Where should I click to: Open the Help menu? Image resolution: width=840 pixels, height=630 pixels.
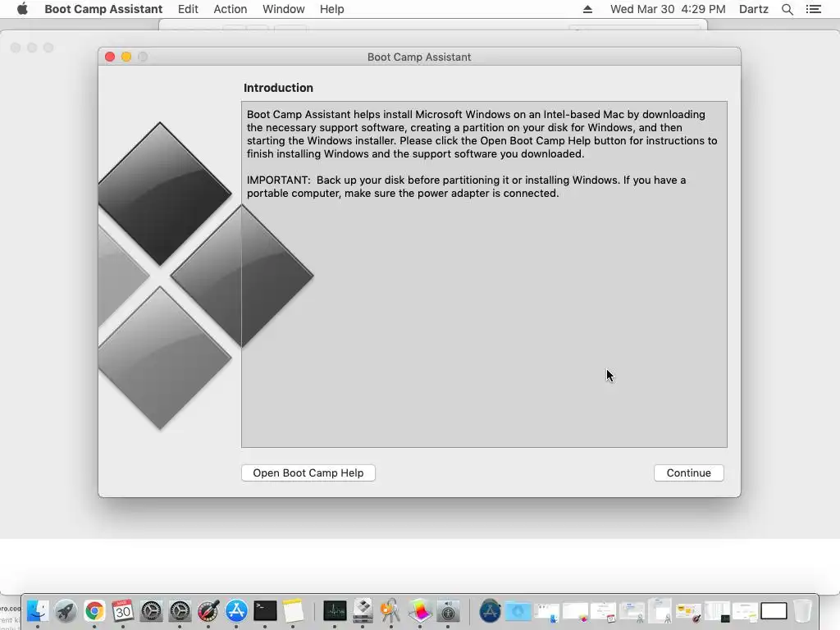coord(331,9)
